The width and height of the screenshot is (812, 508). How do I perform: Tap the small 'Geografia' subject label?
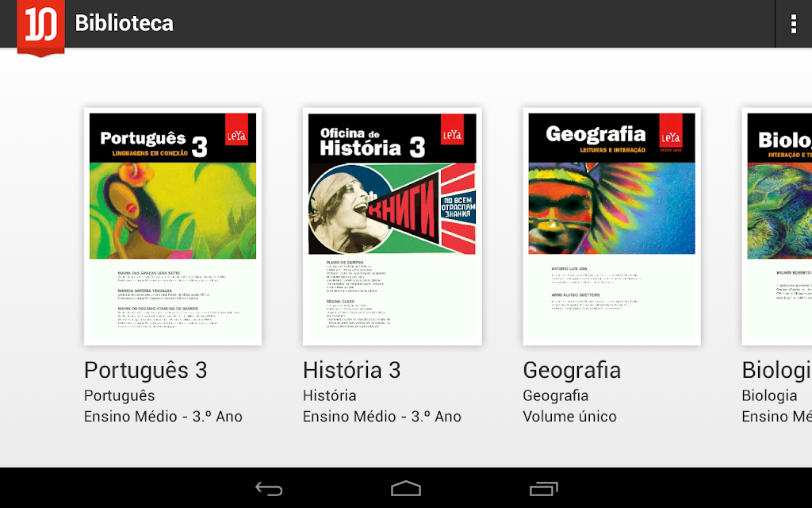pos(556,395)
